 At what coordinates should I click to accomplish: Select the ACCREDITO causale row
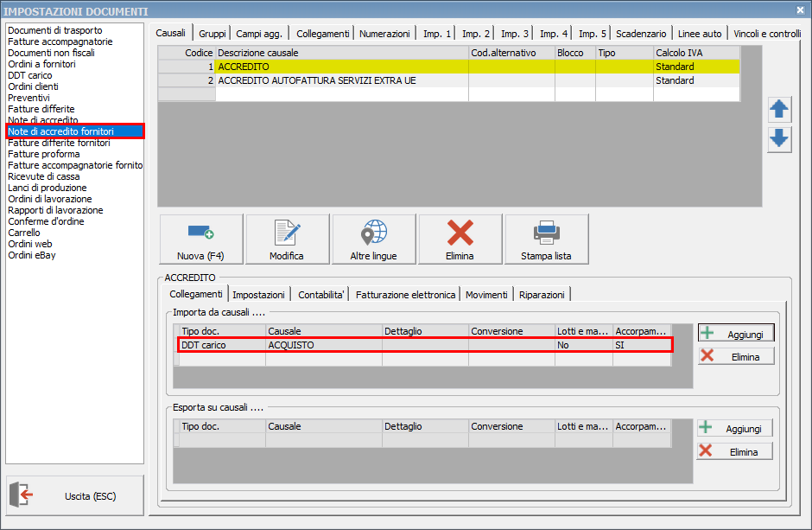click(x=449, y=67)
